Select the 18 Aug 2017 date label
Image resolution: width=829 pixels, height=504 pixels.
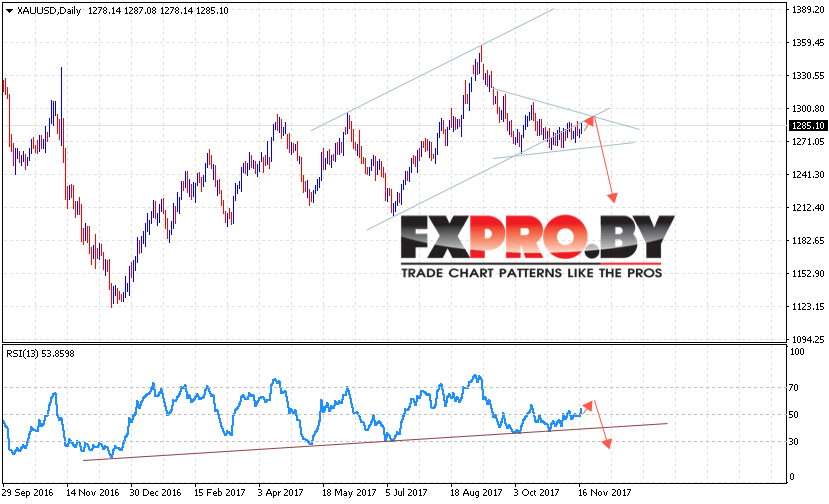(476, 492)
